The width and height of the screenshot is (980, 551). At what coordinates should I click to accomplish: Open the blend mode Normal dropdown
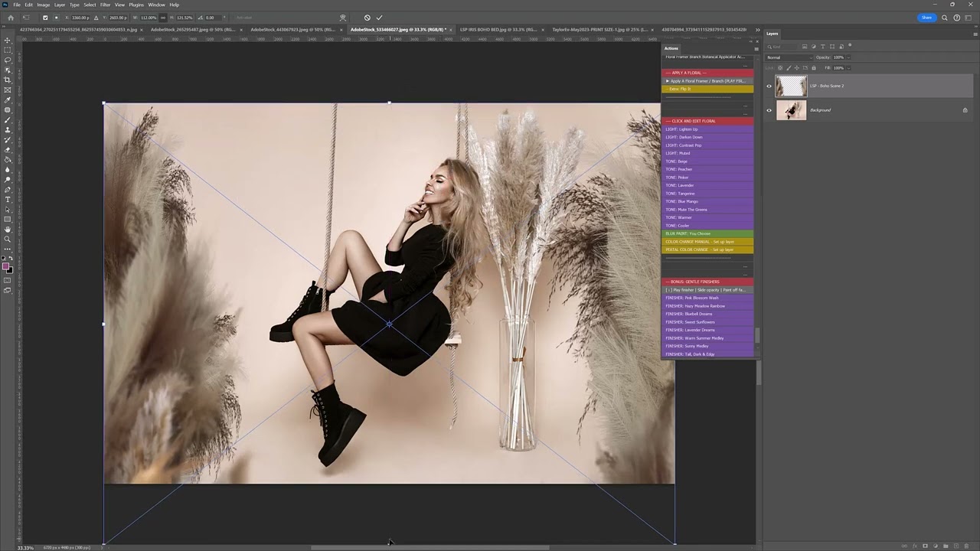[789, 57]
